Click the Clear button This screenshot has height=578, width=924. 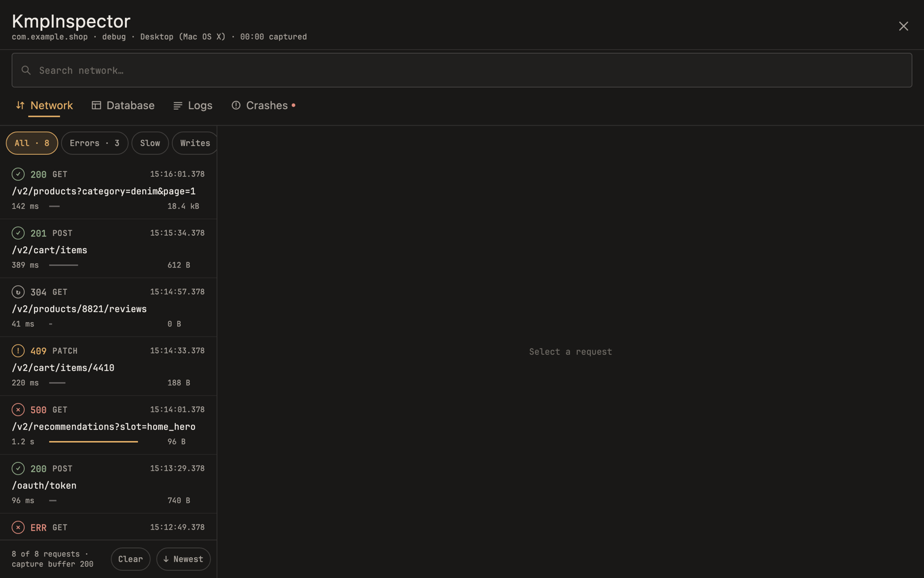[131, 559]
